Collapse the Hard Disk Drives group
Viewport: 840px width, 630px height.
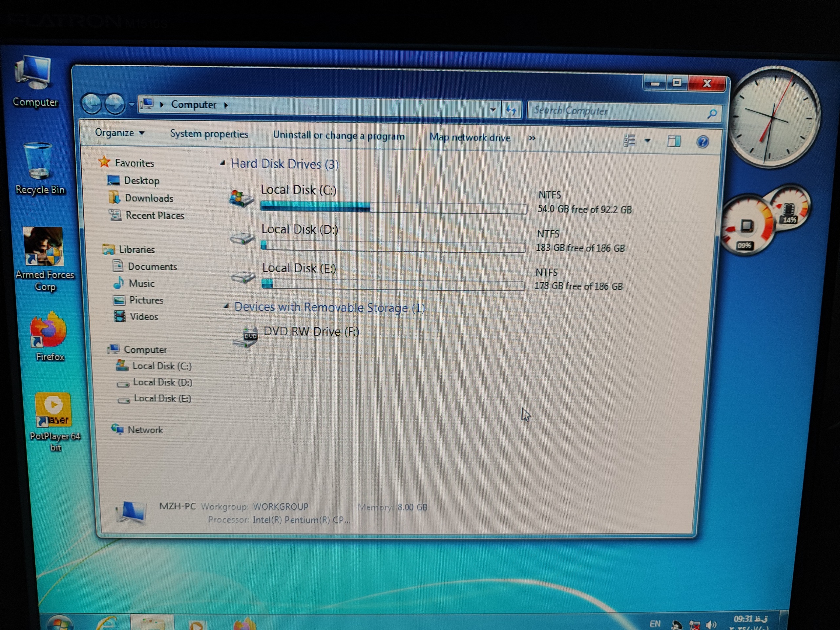tap(223, 163)
